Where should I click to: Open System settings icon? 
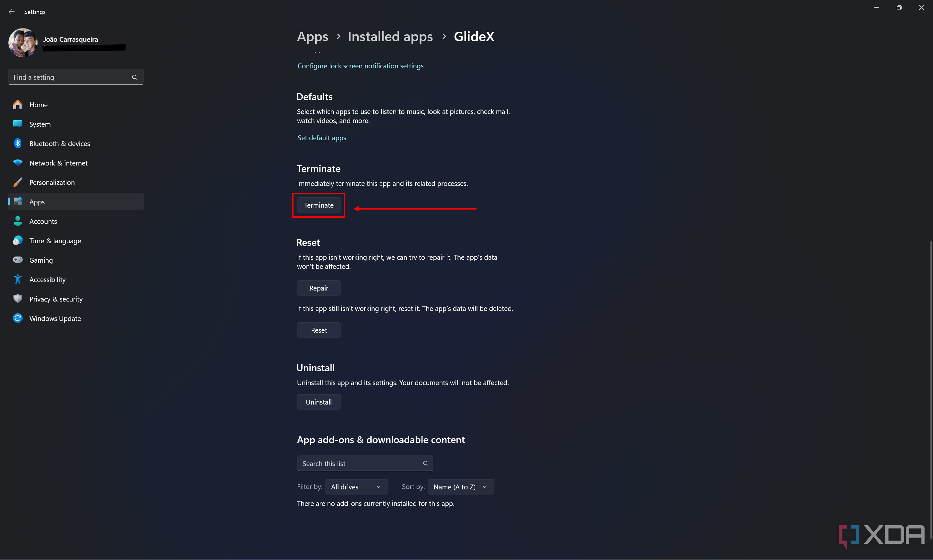click(18, 124)
